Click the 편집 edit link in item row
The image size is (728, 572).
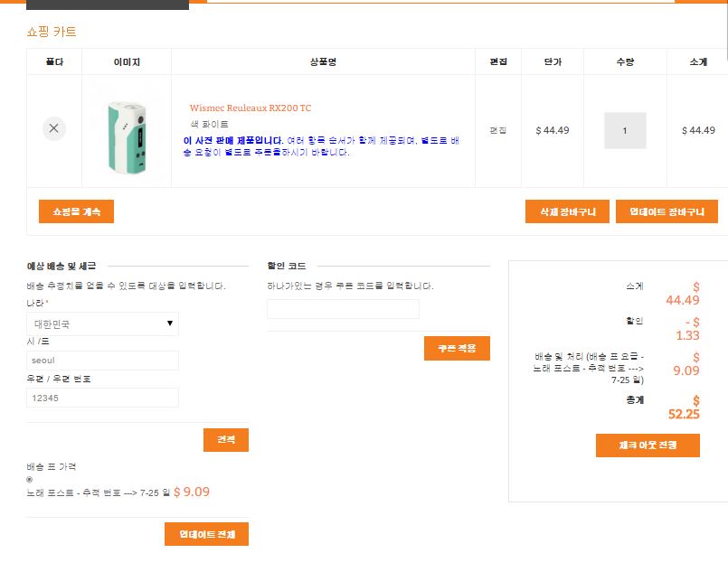click(497, 130)
